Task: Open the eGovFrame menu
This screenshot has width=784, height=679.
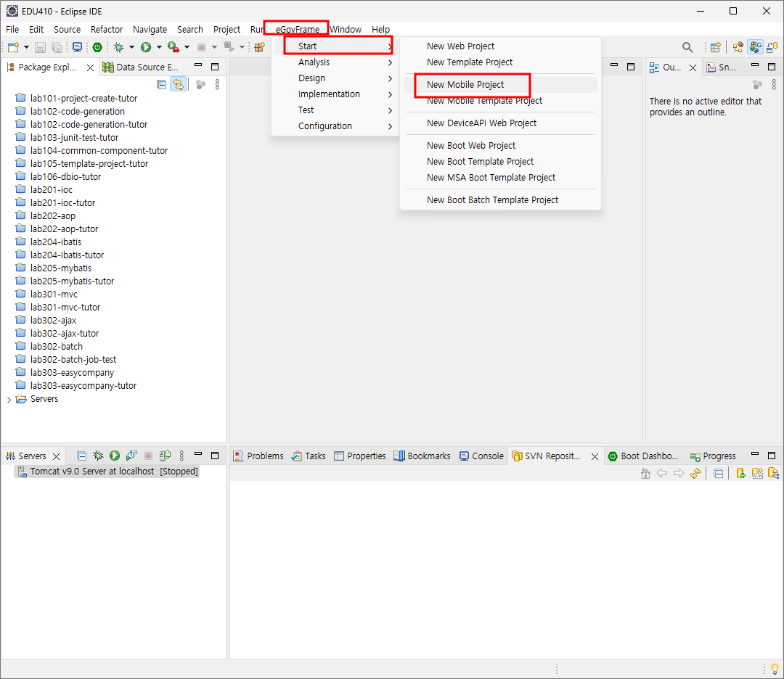Action: click(x=297, y=30)
